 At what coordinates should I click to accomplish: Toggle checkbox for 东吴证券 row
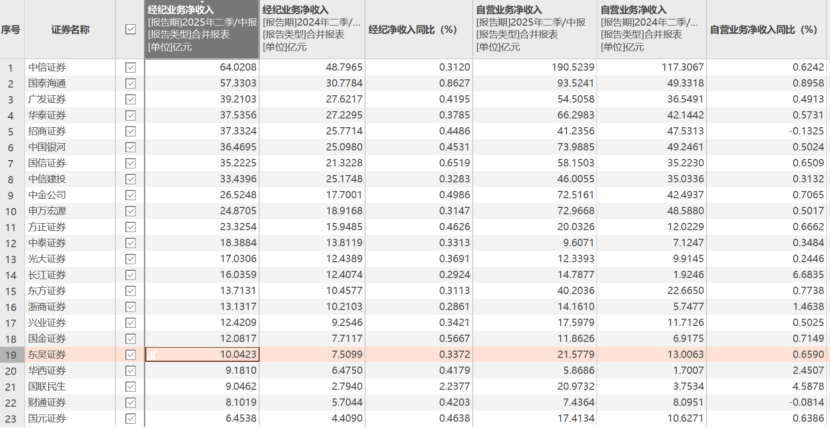coord(130,354)
